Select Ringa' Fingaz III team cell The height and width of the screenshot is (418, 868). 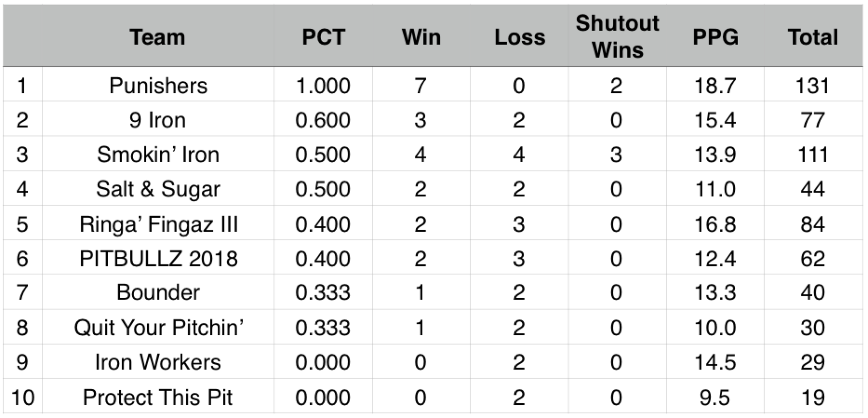point(158,224)
